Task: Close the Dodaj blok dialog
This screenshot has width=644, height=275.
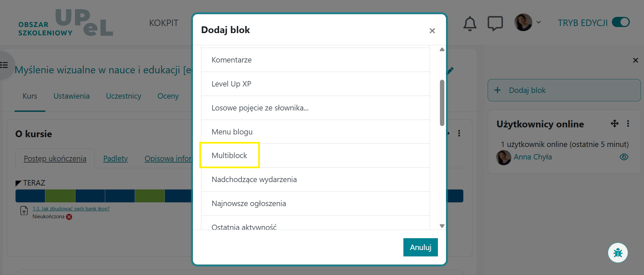Action: (432, 31)
